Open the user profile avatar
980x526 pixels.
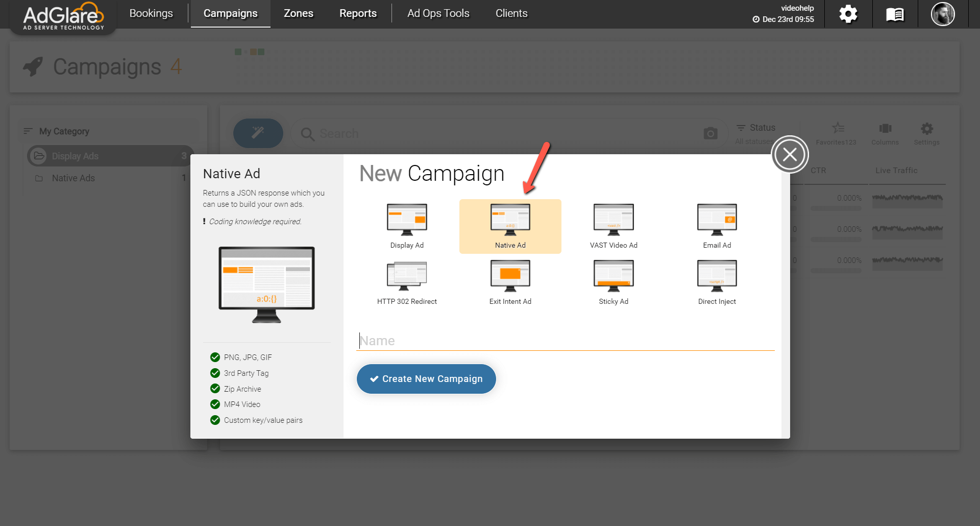click(942, 14)
